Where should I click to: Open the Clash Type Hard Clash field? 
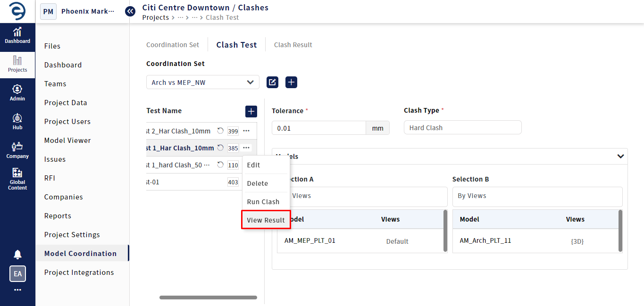[463, 128]
